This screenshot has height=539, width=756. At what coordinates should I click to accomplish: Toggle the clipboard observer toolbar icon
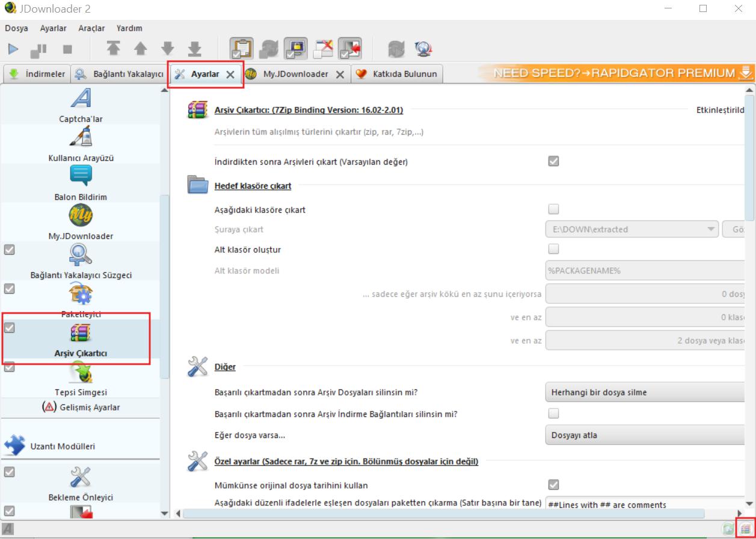[241, 49]
